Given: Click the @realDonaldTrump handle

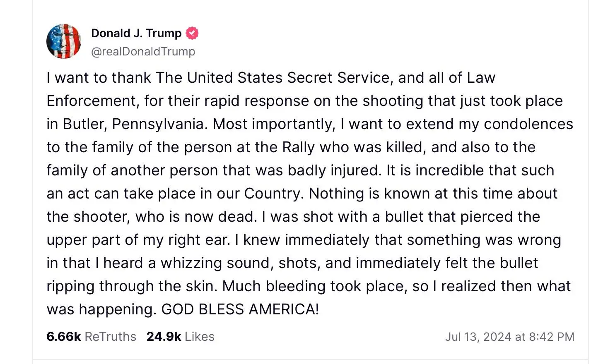Looking at the screenshot, I should pos(143,51).
